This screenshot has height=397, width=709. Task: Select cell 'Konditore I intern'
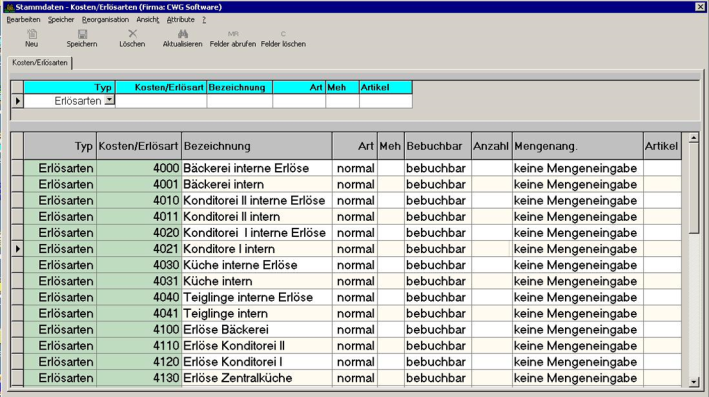click(x=256, y=249)
